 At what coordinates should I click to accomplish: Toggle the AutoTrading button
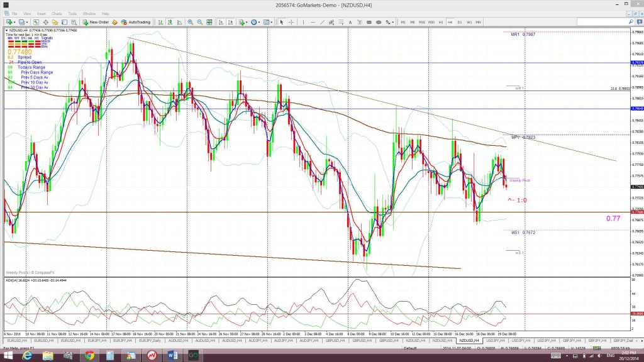(x=136, y=22)
